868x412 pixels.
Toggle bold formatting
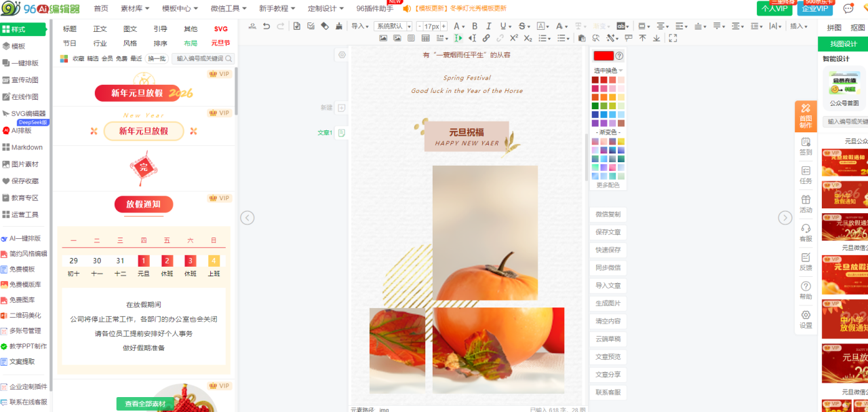[x=475, y=26]
